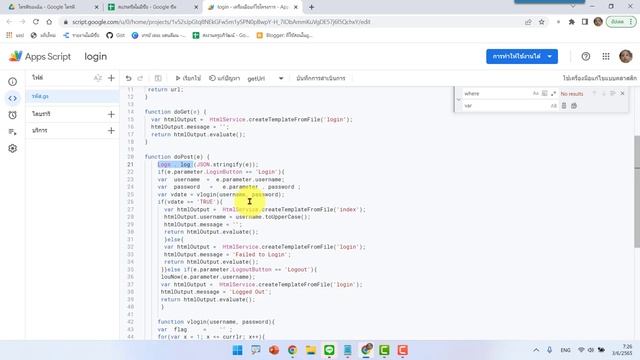Image resolution: width=640 pixels, height=360 pixels.
Task: Open the apps shortcut in bookmarks bar
Action: coord(15,35)
